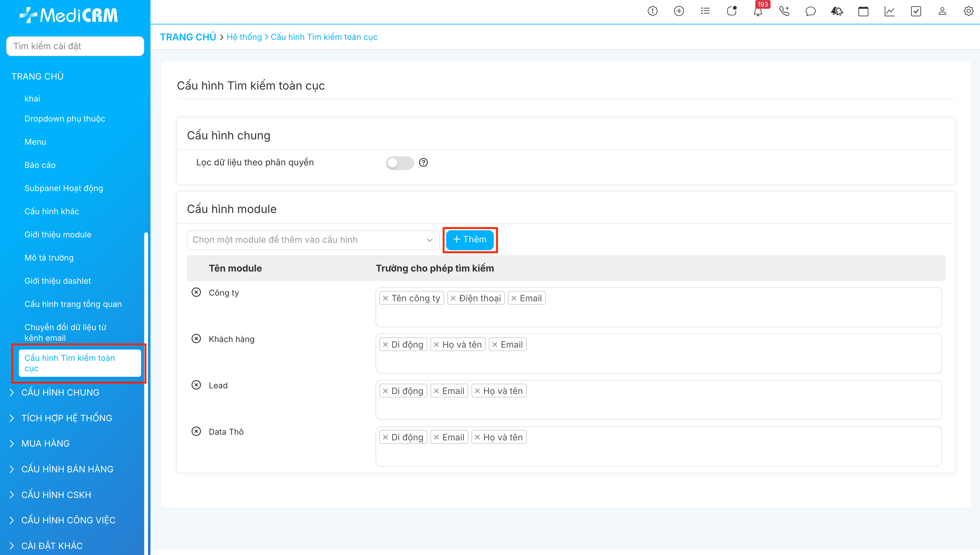Image resolution: width=980 pixels, height=555 pixels.
Task: Expand CẤU HÌNH CHUNG section
Action: tap(60, 392)
